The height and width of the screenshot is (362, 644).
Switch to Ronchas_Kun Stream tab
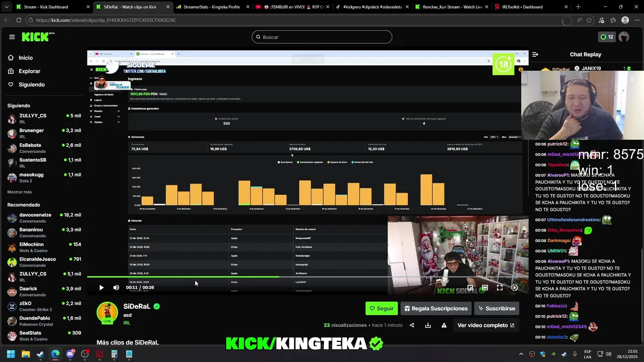(x=451, y=7)
